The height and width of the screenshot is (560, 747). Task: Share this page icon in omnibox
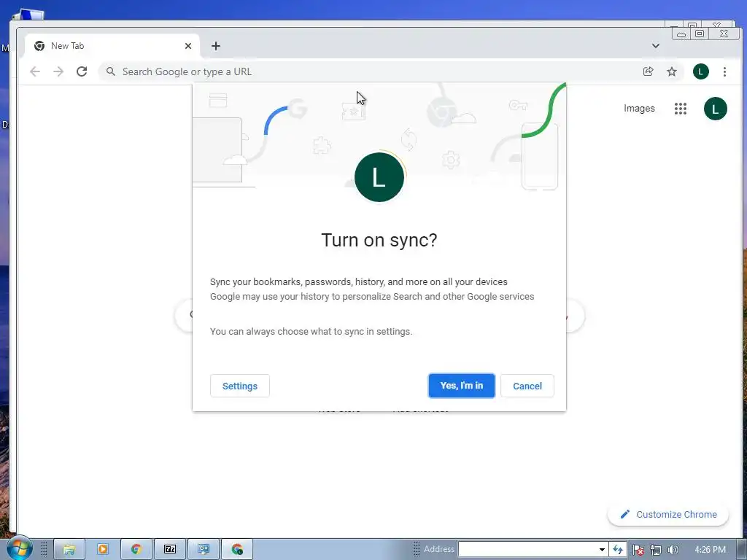tap(648, 71)
